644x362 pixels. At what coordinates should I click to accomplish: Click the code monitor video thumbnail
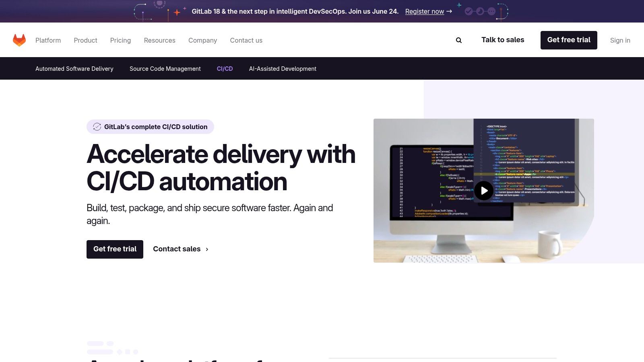[484, 191]
